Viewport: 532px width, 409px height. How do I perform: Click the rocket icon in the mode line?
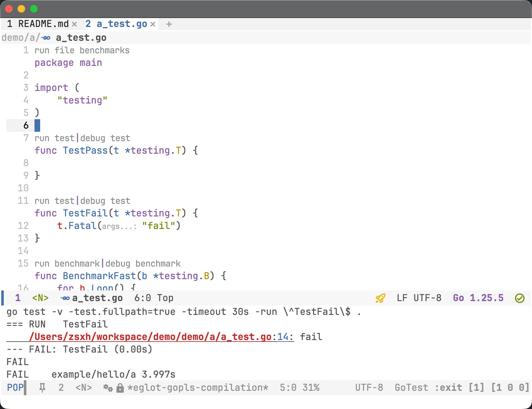click(x=380, y=298)
